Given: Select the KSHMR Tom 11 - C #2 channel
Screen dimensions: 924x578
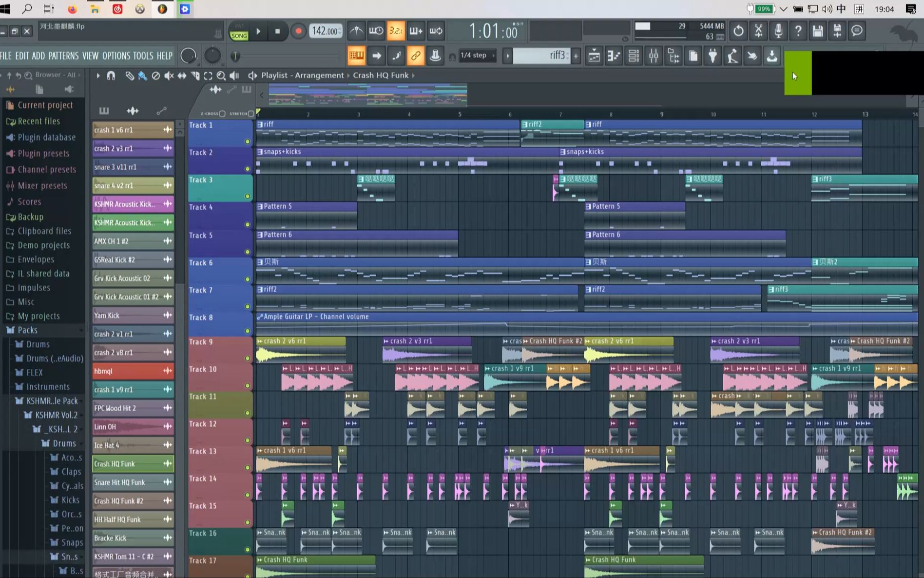Looking at the screenshot, I should [x=133, y=557].
